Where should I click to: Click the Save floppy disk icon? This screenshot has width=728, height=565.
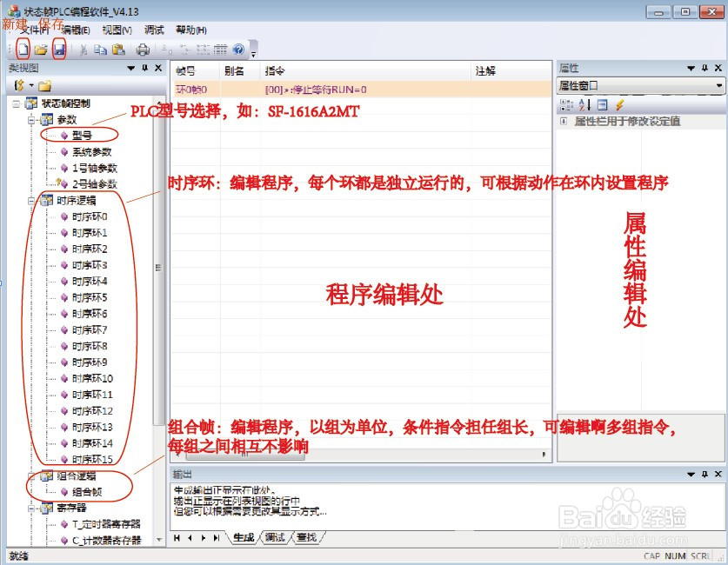59,50
